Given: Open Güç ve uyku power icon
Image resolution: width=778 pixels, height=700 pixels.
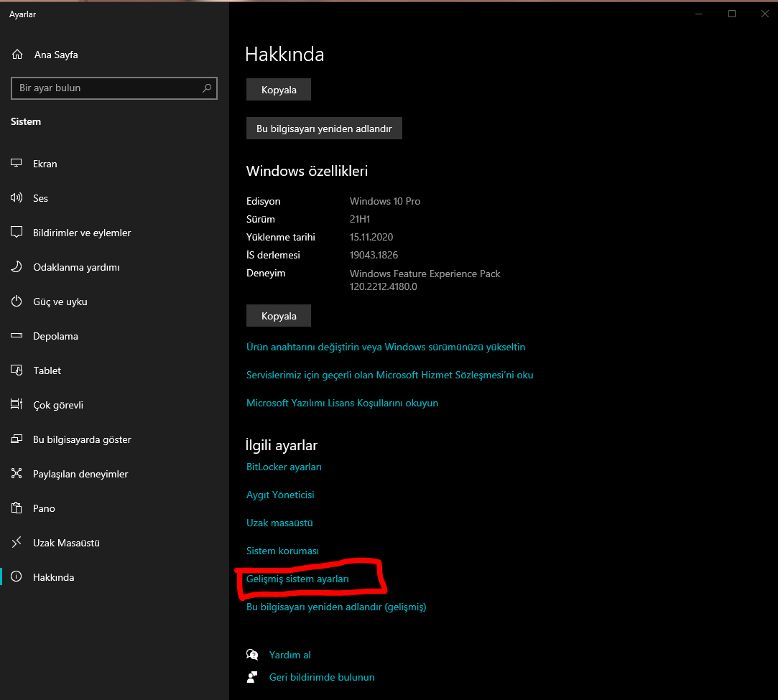Looking at the screenshot, I should (17, 302).
